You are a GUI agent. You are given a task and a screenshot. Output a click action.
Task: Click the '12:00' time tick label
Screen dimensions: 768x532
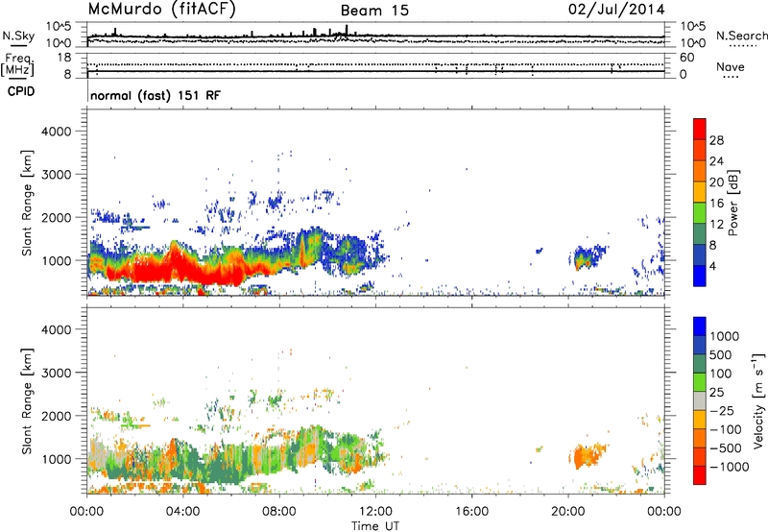(375, 512)
